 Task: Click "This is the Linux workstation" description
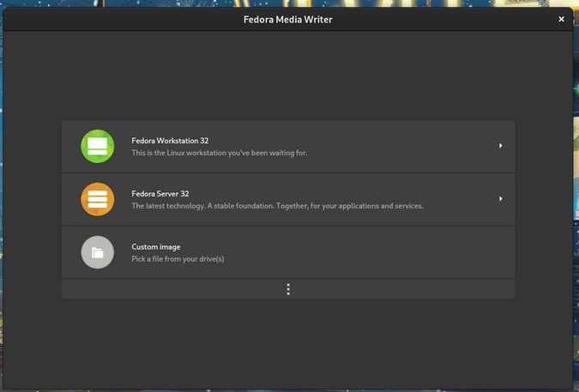(219, 154)
